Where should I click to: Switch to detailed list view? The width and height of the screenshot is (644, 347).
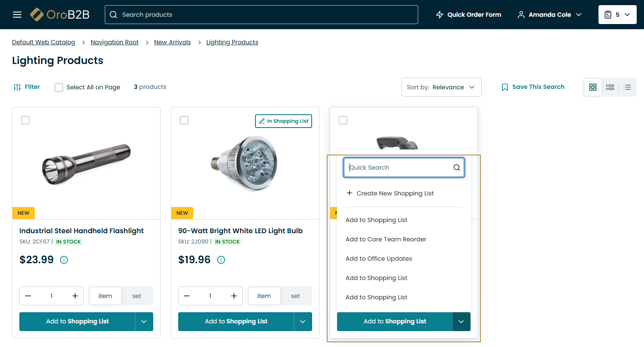[610, 87]
